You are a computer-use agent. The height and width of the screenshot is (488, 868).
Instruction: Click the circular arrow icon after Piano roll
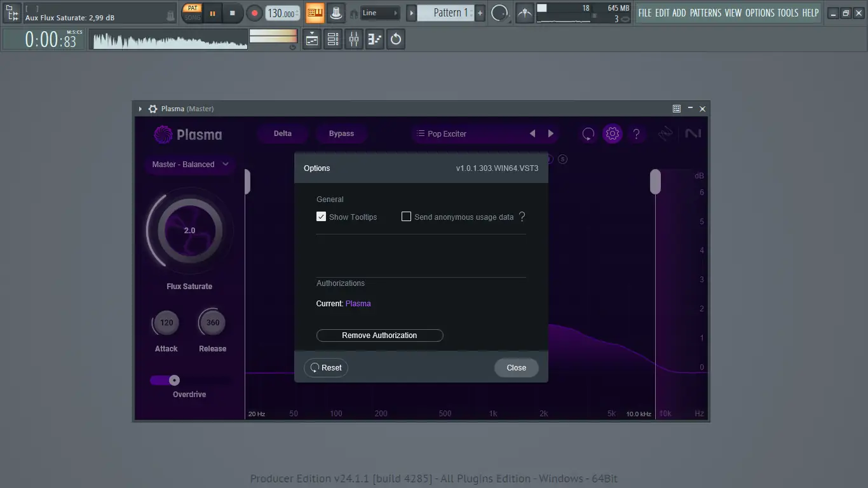(x=396, y=39)
